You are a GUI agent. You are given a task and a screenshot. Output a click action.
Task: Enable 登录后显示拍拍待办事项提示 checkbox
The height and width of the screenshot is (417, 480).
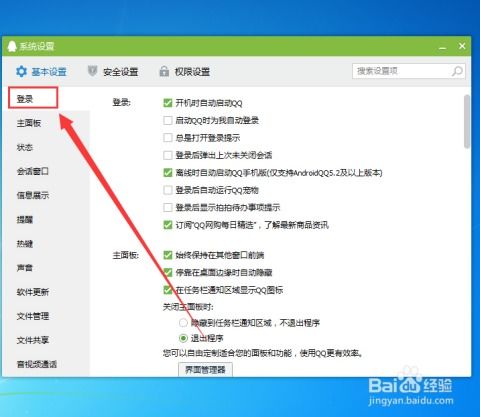coord(168,207)
